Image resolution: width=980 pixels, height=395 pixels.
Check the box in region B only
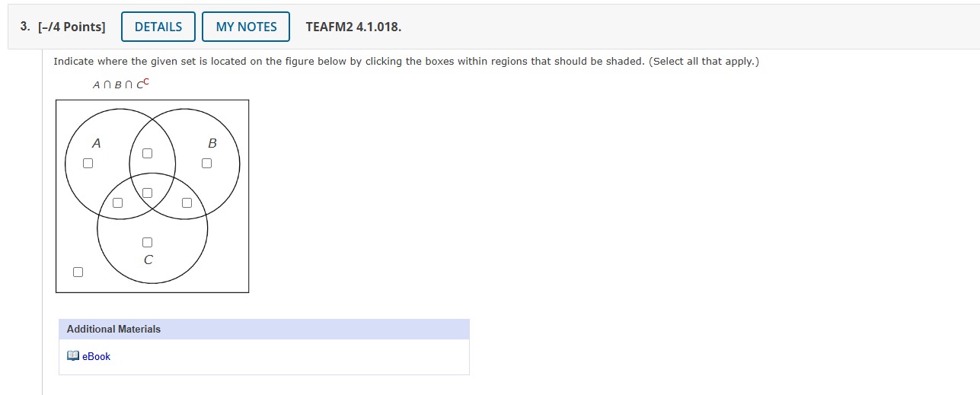206,163
